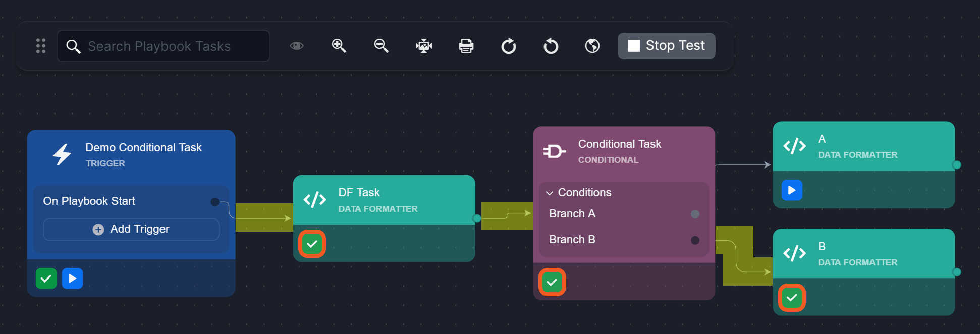980x334 pixels.
Task: Click the fit-to-screen icon in toolbar
Action: click(x=423, y=46)
